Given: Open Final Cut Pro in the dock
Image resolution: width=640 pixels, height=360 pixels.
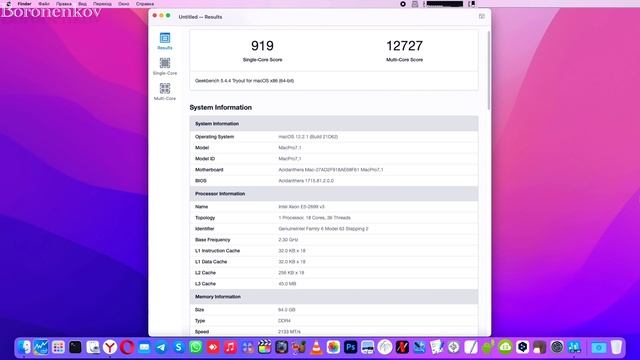Looking at the screenshot, I should click(264, 347).
